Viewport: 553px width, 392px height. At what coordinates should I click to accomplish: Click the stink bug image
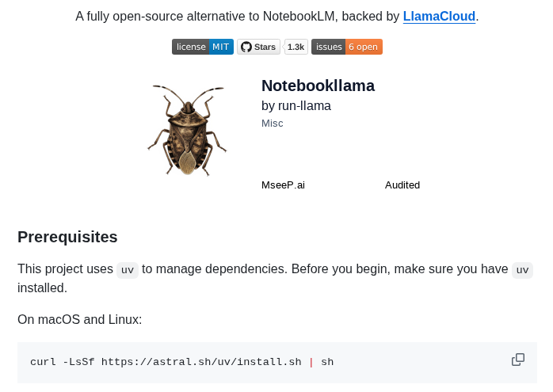point(187,130)
